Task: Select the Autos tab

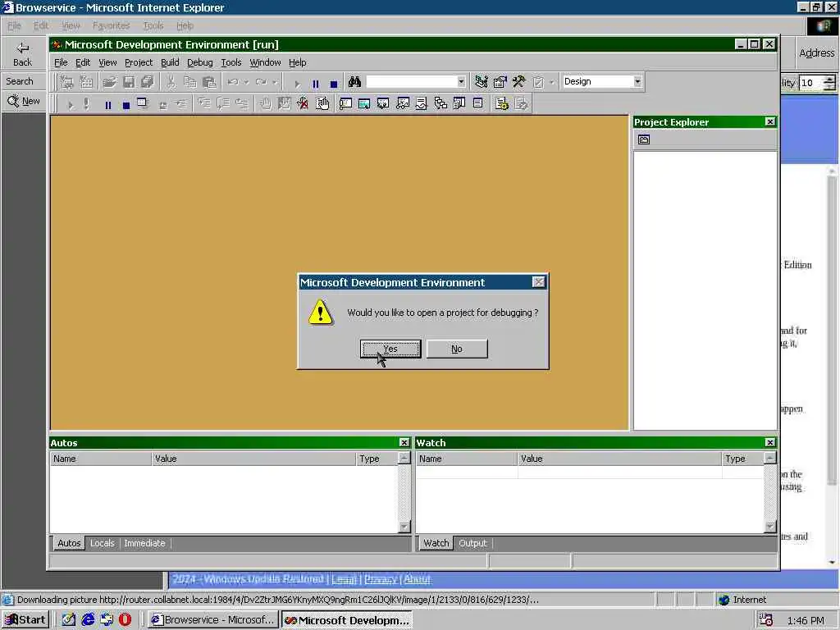Action: pyautogui.click(x=69, y=543)
